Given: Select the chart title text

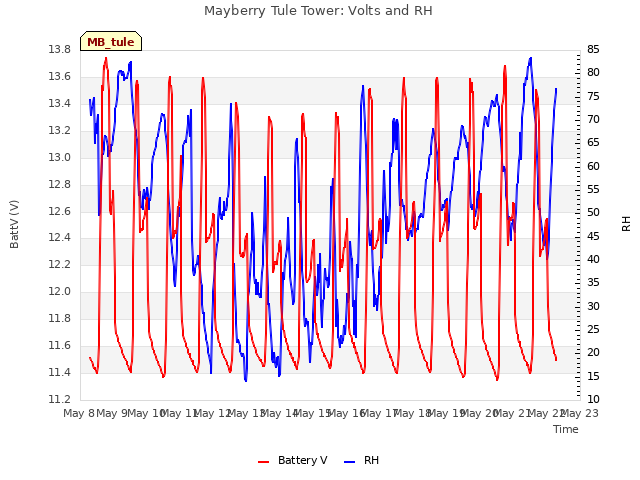Looking at the screenshot, I should (x=318, y=11).
